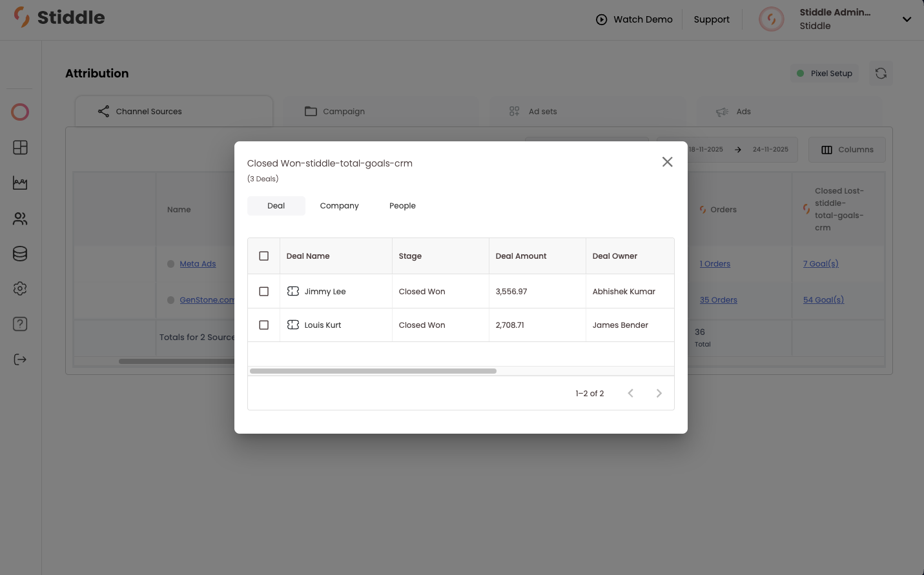Image resolution: width=924 pixels, height=575 pixels.
Task: Open Support link in header
Action: coord(712,19)
